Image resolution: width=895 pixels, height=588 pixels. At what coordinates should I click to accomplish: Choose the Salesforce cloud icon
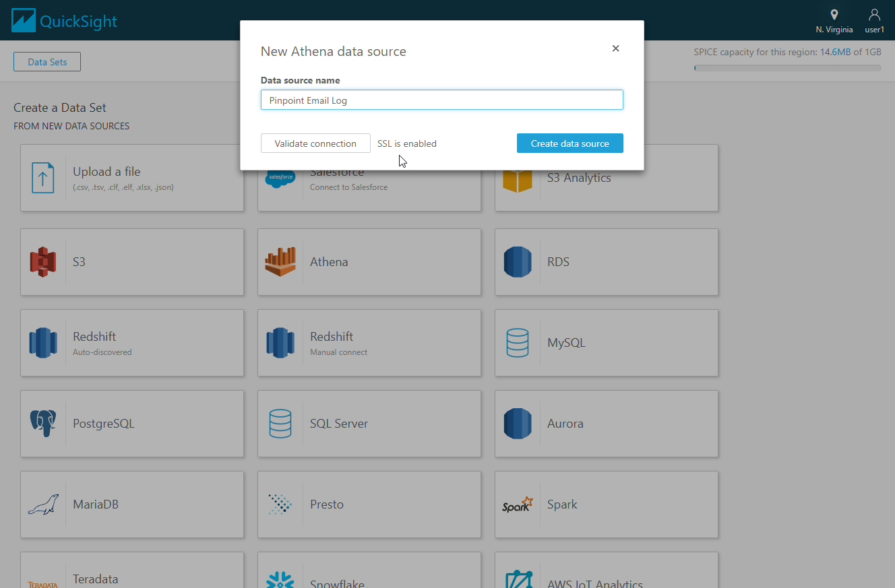point(280,179)
